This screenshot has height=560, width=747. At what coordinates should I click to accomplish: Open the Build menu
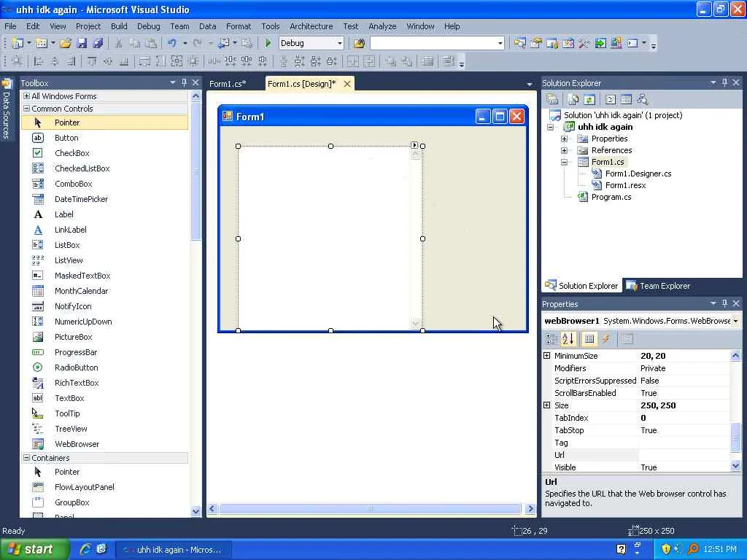coord(119,26)
